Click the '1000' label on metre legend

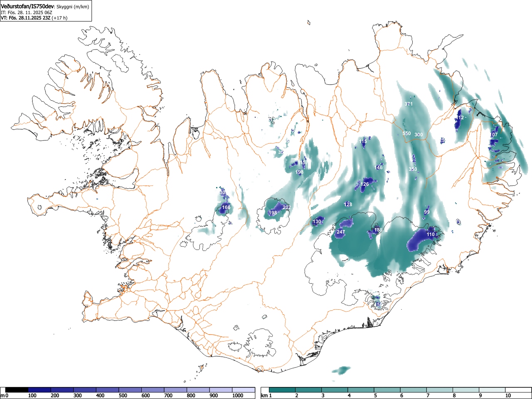(x=238, y=396)
